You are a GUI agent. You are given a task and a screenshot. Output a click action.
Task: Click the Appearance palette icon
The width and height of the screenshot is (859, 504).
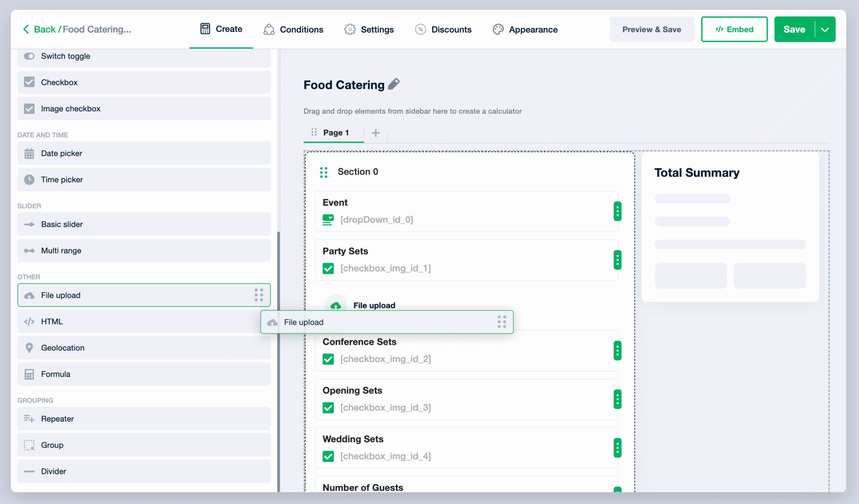(x=498, y=30)
